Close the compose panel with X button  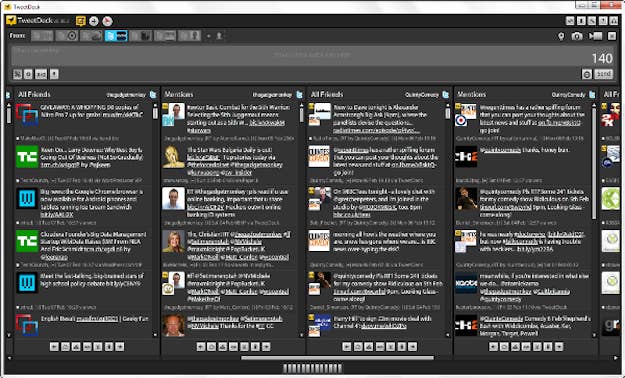pyautogui.click(x=612, y=36)
